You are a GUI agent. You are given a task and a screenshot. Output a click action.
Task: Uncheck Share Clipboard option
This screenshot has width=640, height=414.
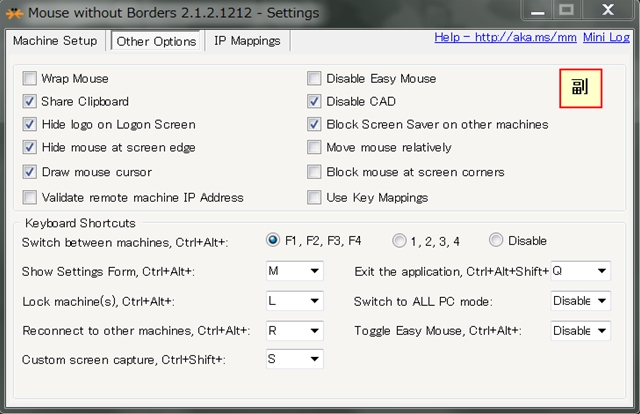coord(29,101)
